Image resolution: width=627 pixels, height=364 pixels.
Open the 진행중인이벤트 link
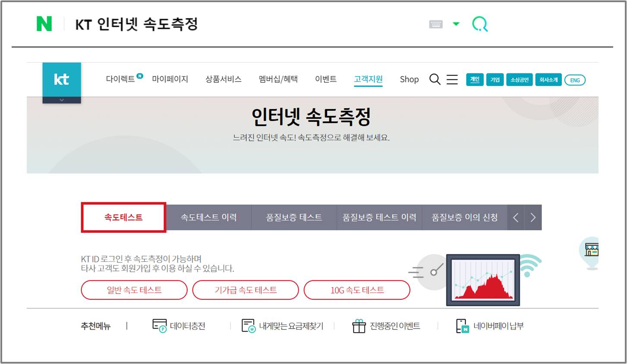(x=395, y=326)
